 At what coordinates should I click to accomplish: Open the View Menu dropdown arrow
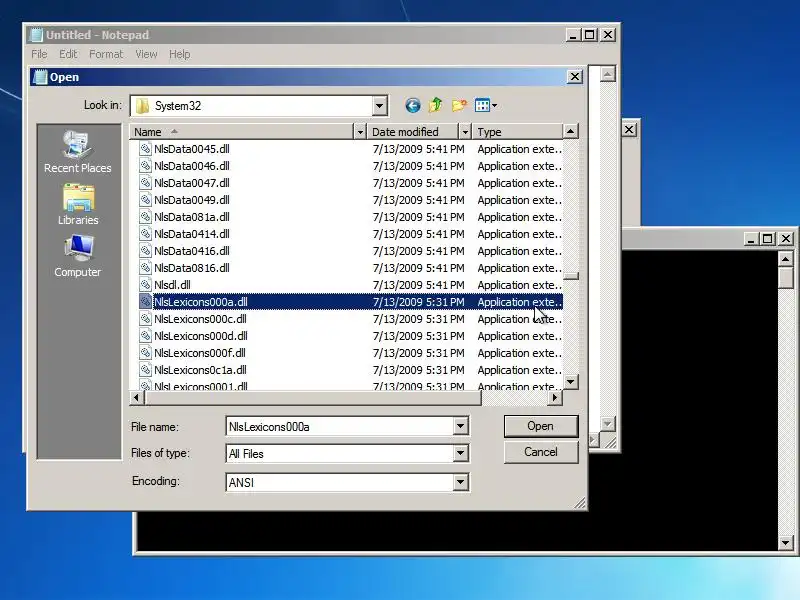[x=494, y=106]
